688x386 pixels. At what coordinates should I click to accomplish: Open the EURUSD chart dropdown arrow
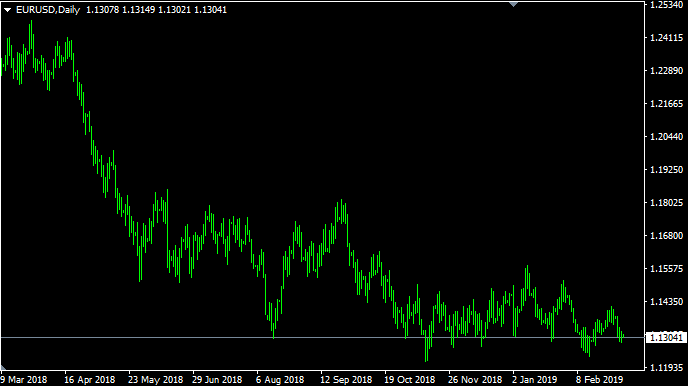click(x=7, y=10)
